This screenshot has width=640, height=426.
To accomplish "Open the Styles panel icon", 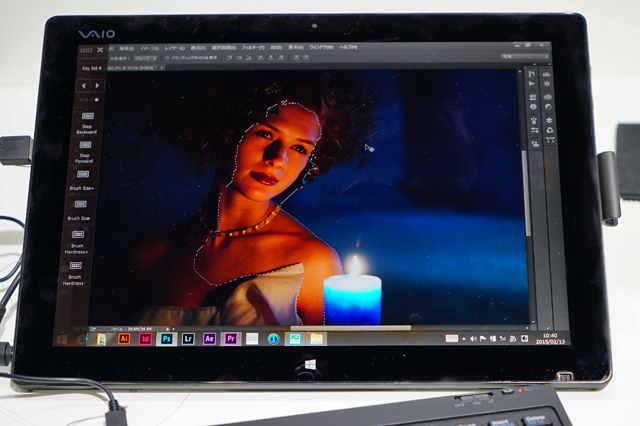I will 548,107.
